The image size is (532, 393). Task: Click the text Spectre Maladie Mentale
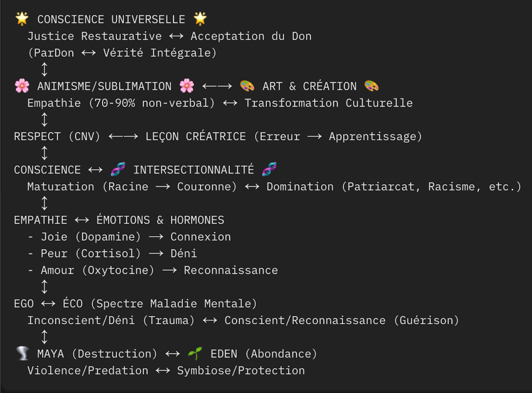[x=174, y=304]
